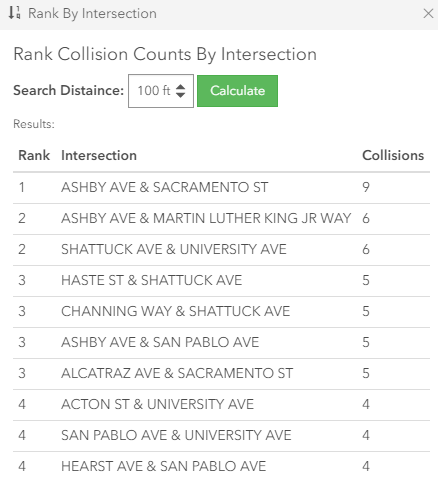This screenshot has width=438, height=487.
Task: Focus the 100 ft search distance field
Action: (161, 91)
